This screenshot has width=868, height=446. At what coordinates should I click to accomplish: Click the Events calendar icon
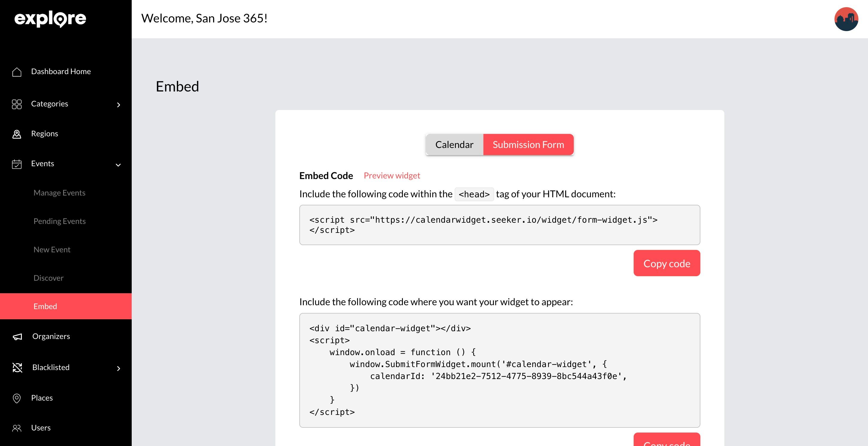tap(16, 164)
